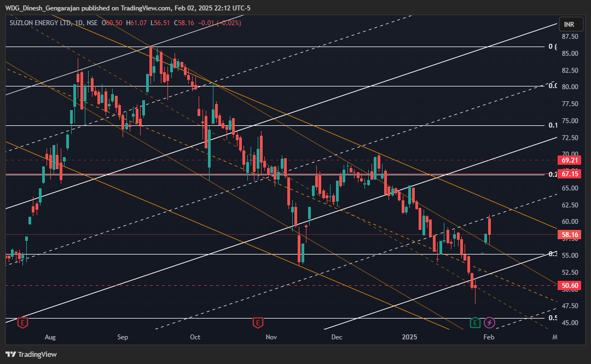The image size is (591, 364).
Task: Click the red earnings E marker near November
Action: [258, 323]
